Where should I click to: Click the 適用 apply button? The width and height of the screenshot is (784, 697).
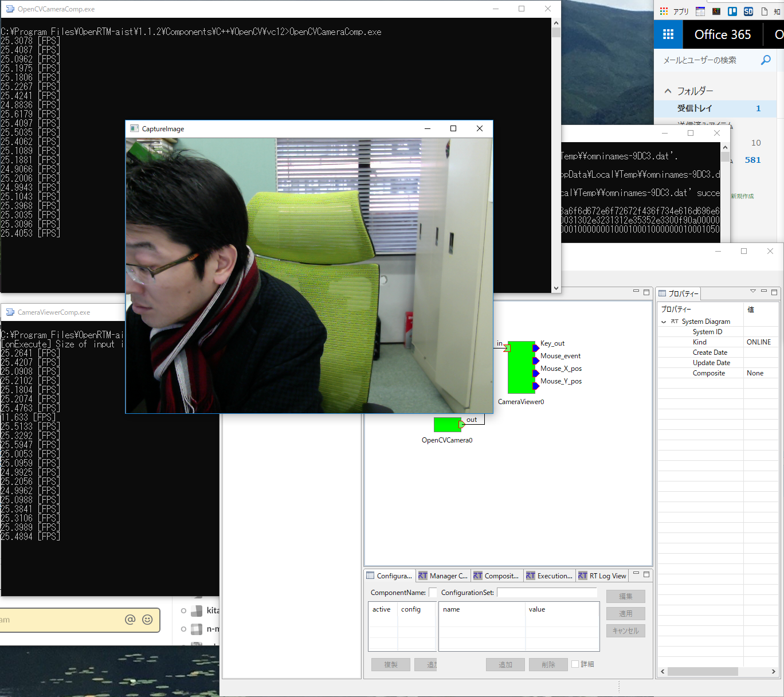click(626, 613)
